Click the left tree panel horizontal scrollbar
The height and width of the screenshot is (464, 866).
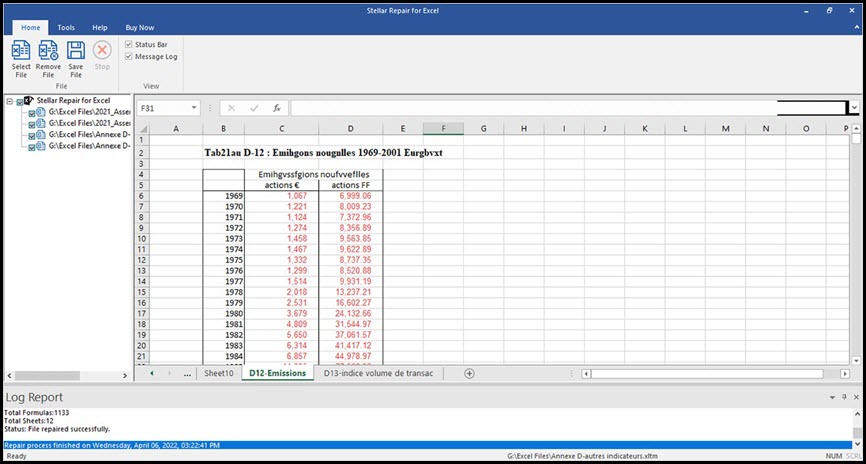coord(47,376)
